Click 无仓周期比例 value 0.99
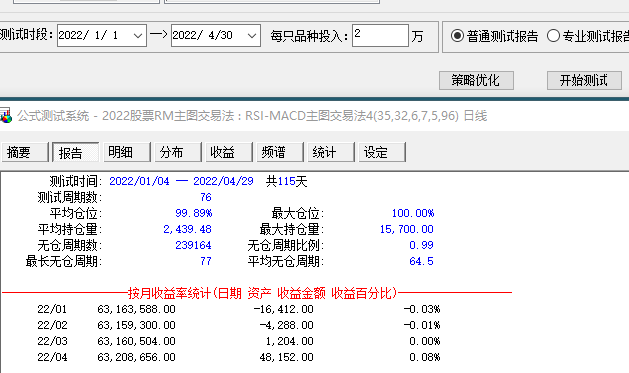The height and width of the screenshot is (373, 629). tap(421, 245)
